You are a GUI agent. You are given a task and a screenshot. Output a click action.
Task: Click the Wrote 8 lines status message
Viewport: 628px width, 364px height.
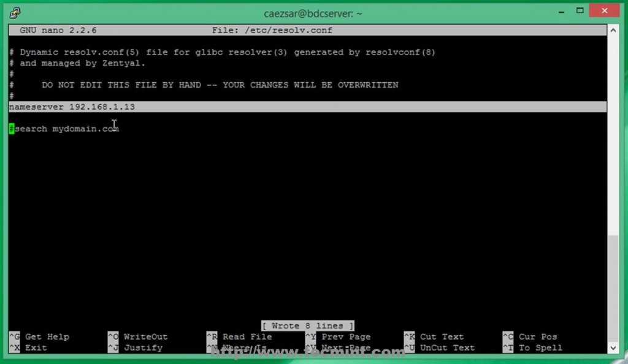pyautogui.click(x=307, y=325)
